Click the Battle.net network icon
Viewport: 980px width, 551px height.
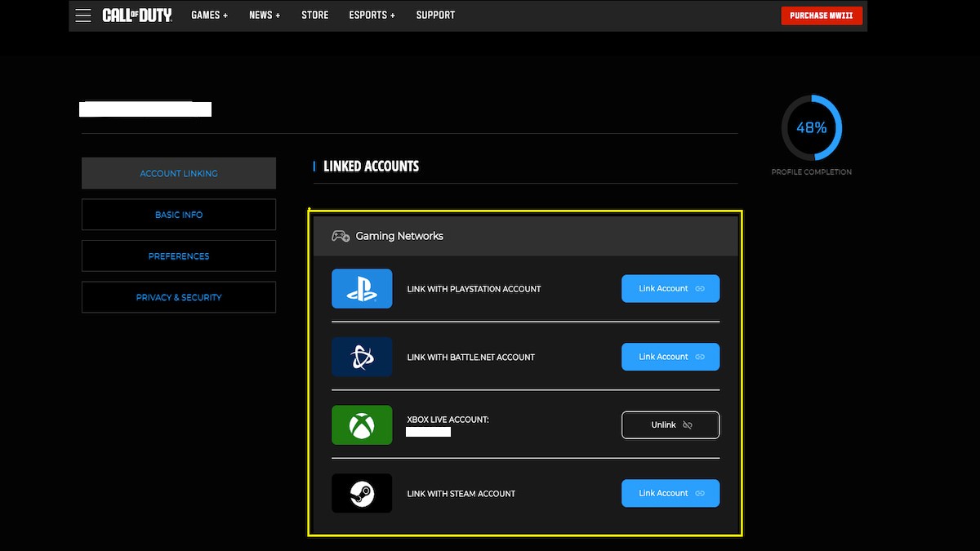pos(362,357)
